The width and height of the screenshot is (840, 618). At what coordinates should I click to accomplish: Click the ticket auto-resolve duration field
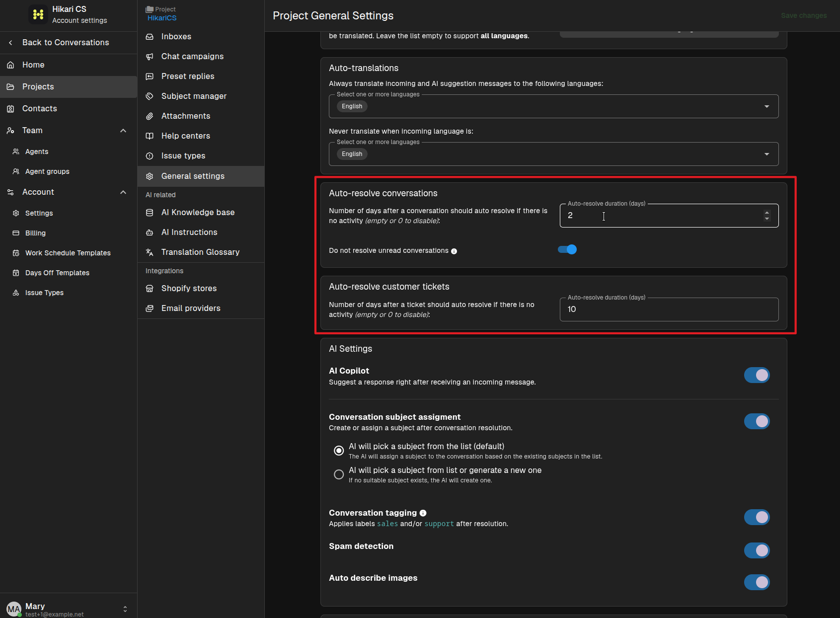click(669, 309)
